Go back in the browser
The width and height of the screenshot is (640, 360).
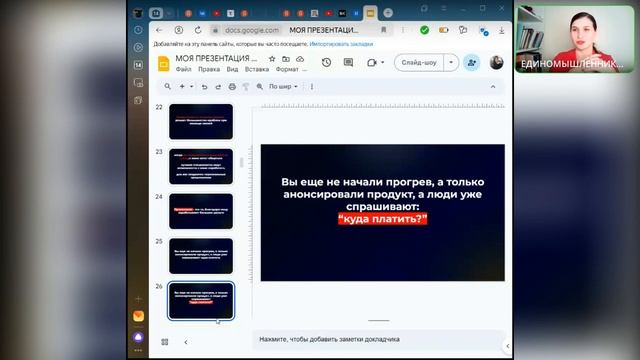click(159, 30)
